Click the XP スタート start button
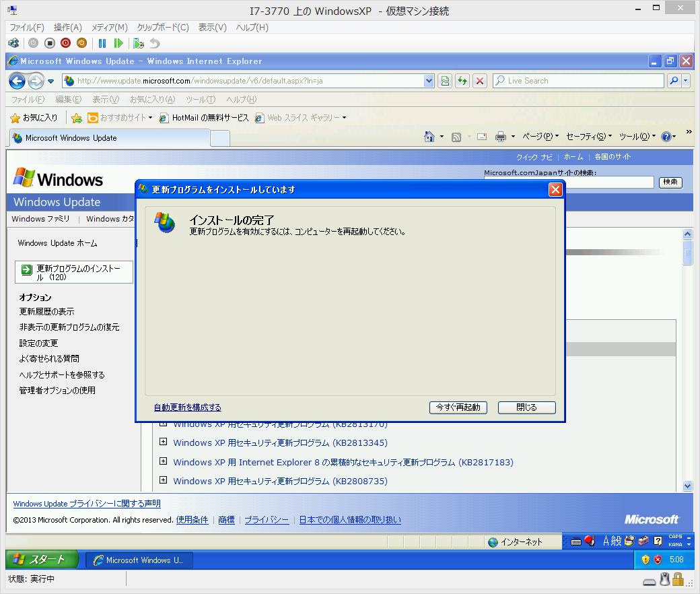 coord(42,559)
